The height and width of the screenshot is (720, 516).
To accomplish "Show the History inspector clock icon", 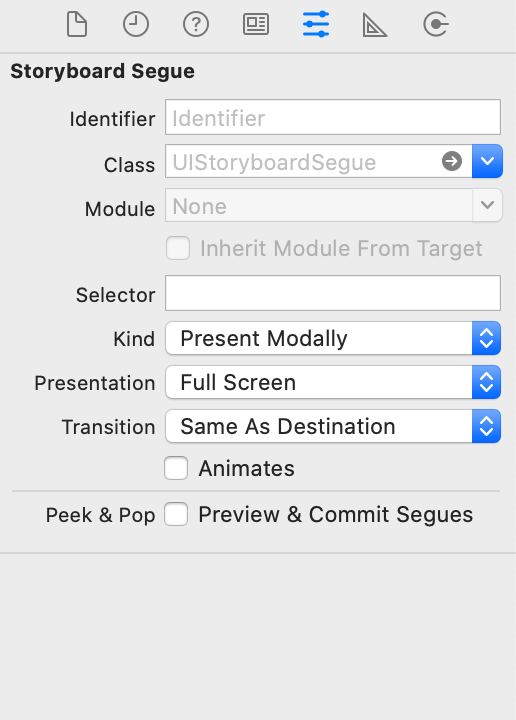I will pos(136,24).
